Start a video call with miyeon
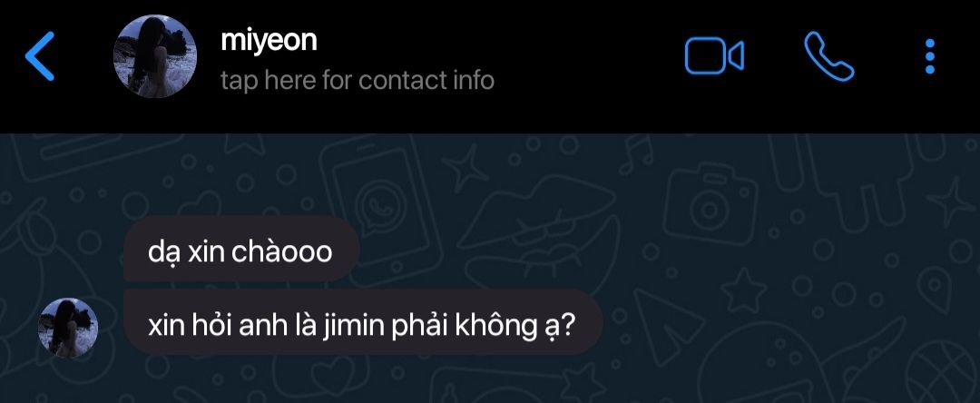Viewport: 980px width, 403px height. 714,56
